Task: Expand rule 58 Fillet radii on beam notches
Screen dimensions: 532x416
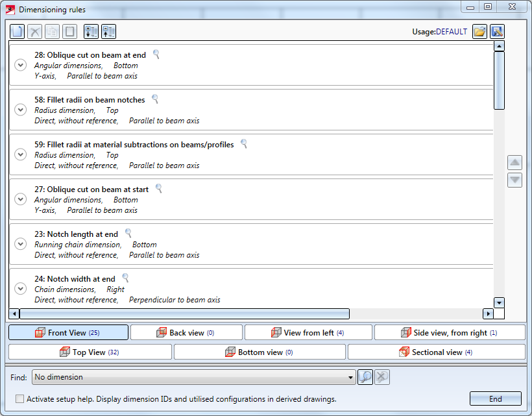Action: pyautogui.click(x=20, y=110)
